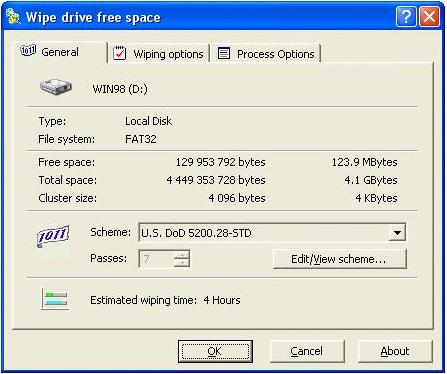Screen dimensions: 447x374
Task: Click the Passes number field
Action: coord(156,259)
